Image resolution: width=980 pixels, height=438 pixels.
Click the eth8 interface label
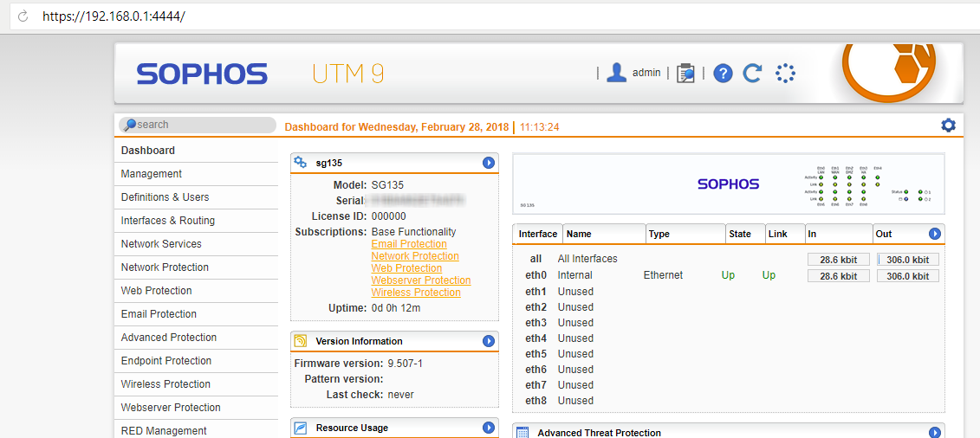[x=535, y=401]
